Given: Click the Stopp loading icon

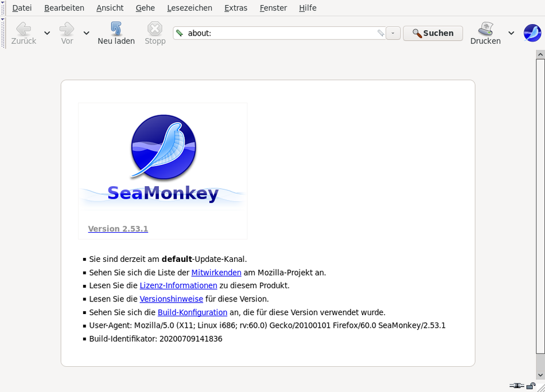Looking at the screenshot, I should point(155,29).
